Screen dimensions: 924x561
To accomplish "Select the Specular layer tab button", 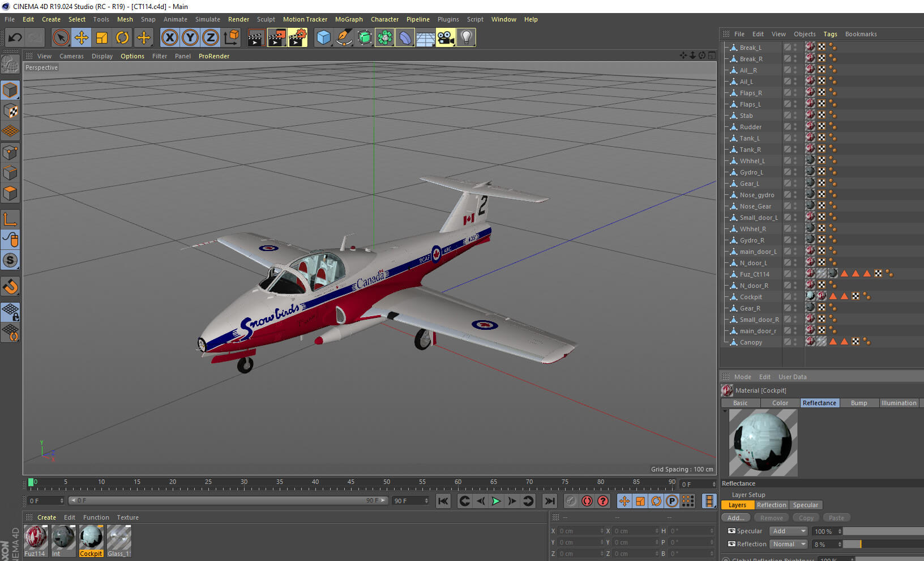I will click(x=806, y=505).
